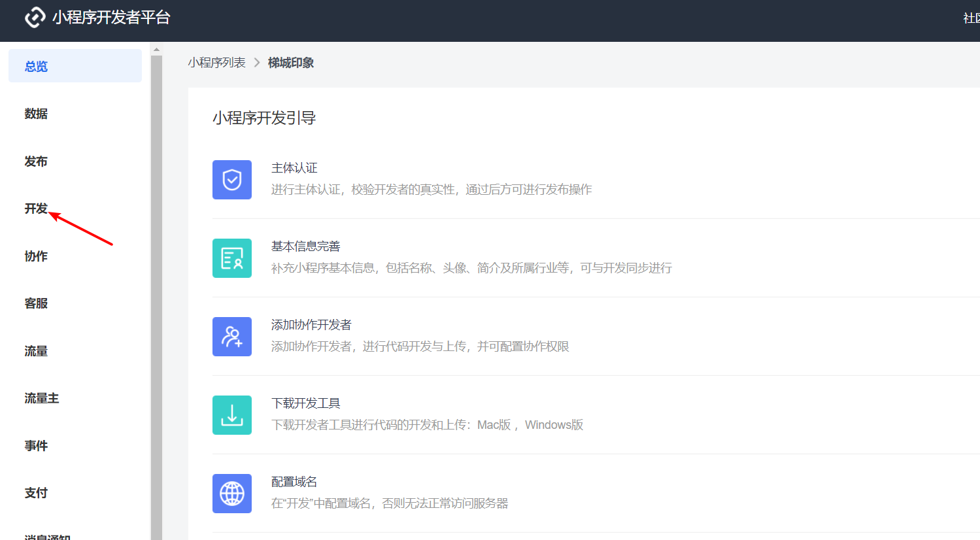Click the 主体认证 title
Viewport: 980px width, 540px height.
(294, 168)
